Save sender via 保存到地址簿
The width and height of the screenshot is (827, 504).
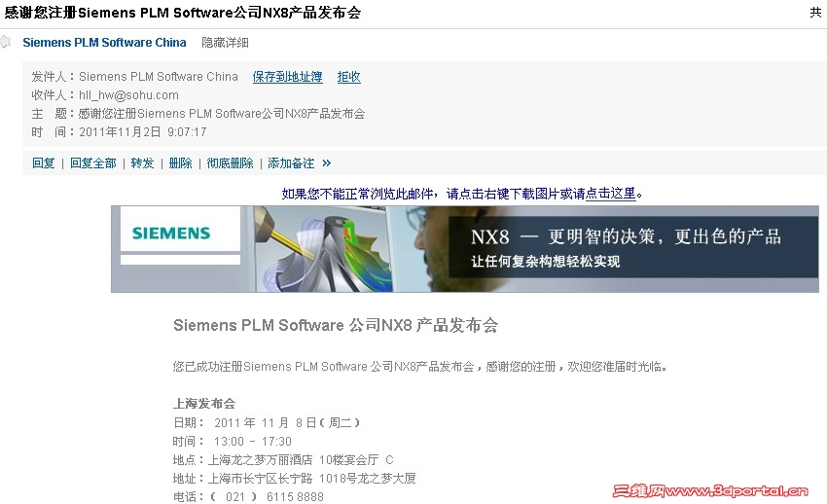tap(287, 77)
